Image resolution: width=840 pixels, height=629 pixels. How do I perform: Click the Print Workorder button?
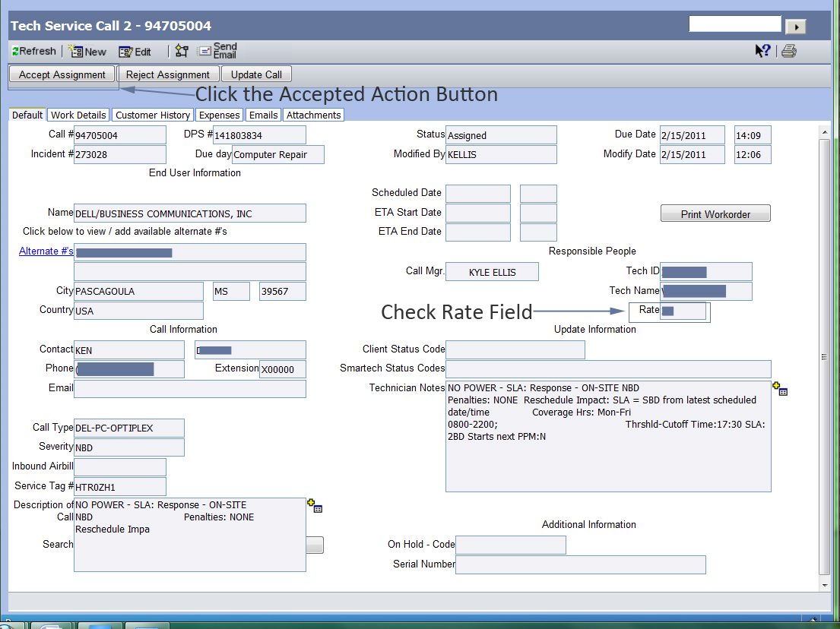[715, 214]
